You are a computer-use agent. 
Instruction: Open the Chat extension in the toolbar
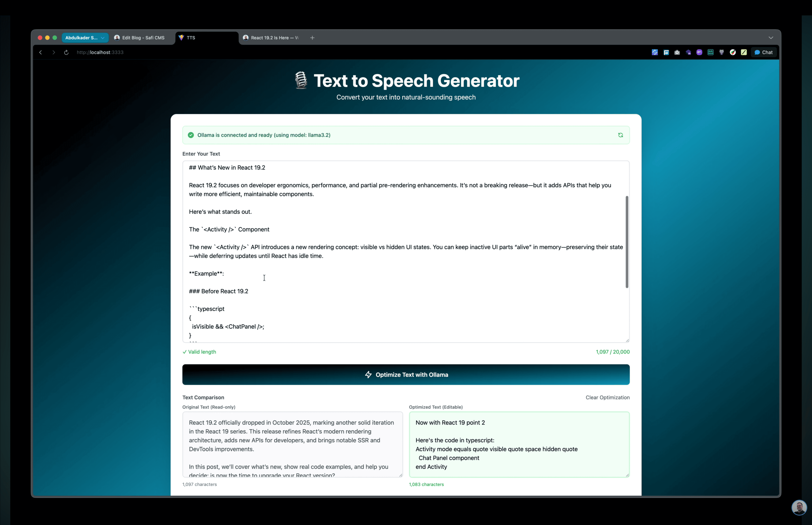point(764,52)
